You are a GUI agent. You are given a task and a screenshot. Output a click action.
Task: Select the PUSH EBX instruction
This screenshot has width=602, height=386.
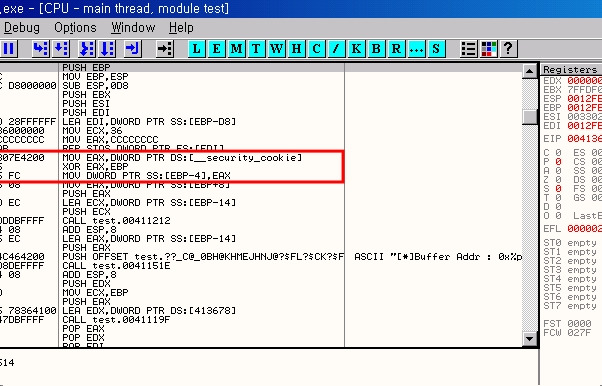[86, 94]
